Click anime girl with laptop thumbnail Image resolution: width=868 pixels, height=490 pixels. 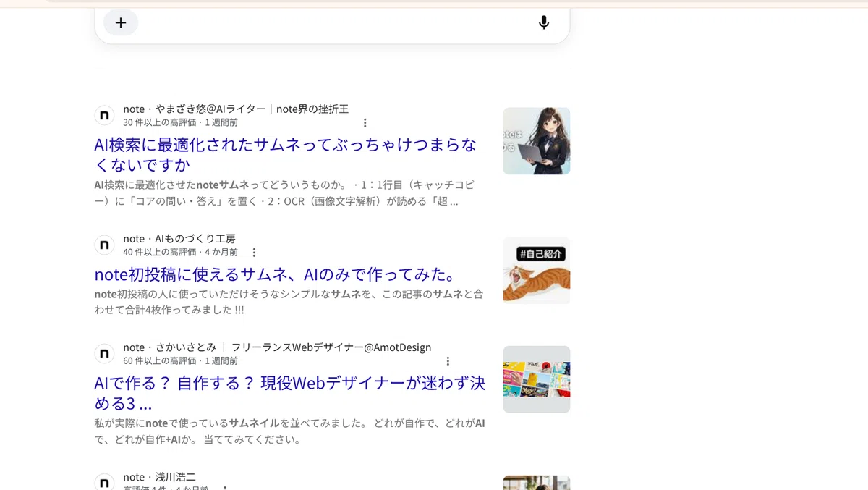pyautogui.click(x=537, y=141)
